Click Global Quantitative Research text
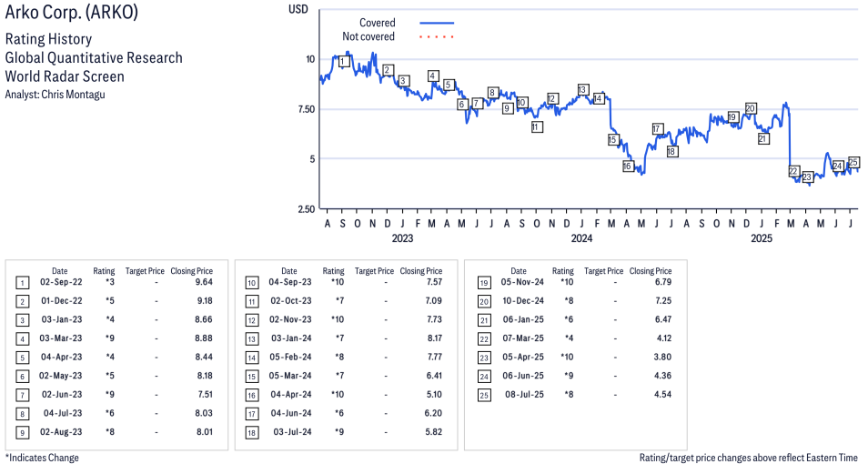 click(94, 57)
